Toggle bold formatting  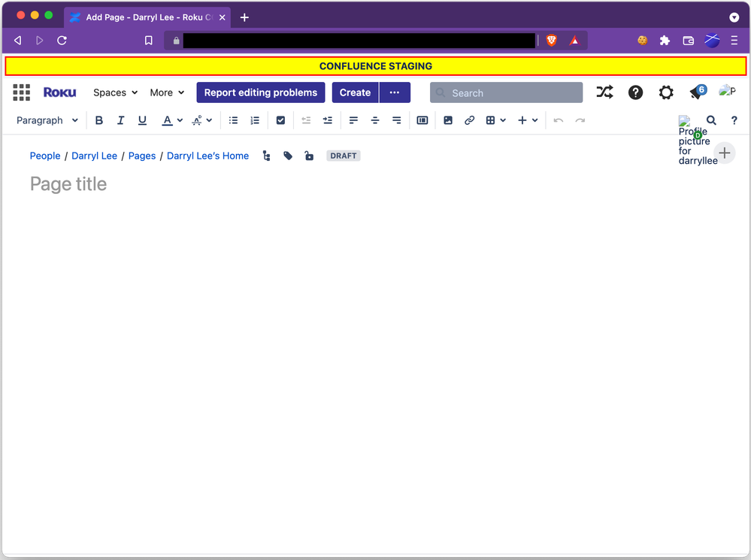pos(98,120)
